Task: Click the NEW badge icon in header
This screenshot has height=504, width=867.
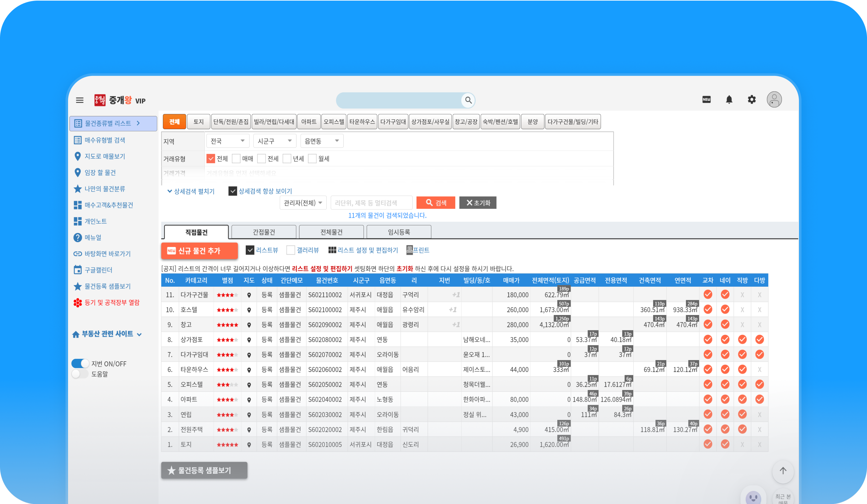Action: pos(706,100)
